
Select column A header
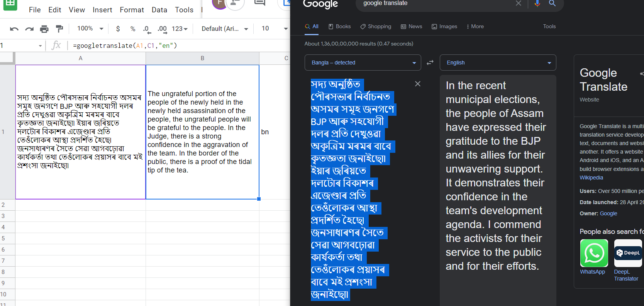coord(80,58)
